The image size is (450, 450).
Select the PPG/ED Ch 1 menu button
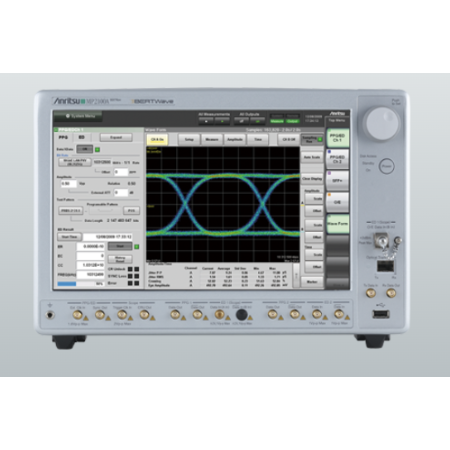(x=337, y=138)
